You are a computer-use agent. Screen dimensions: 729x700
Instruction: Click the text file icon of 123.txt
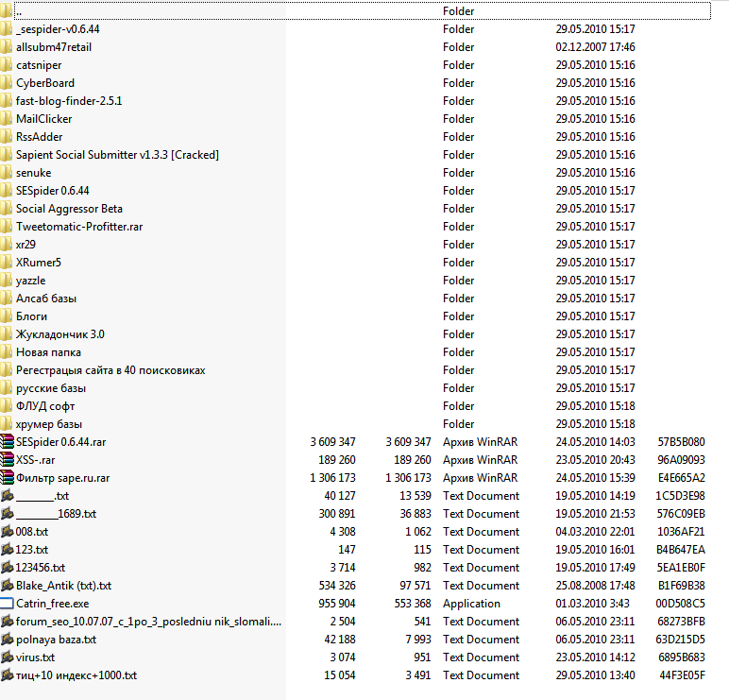pyautogui.click(x=7, y=549)
